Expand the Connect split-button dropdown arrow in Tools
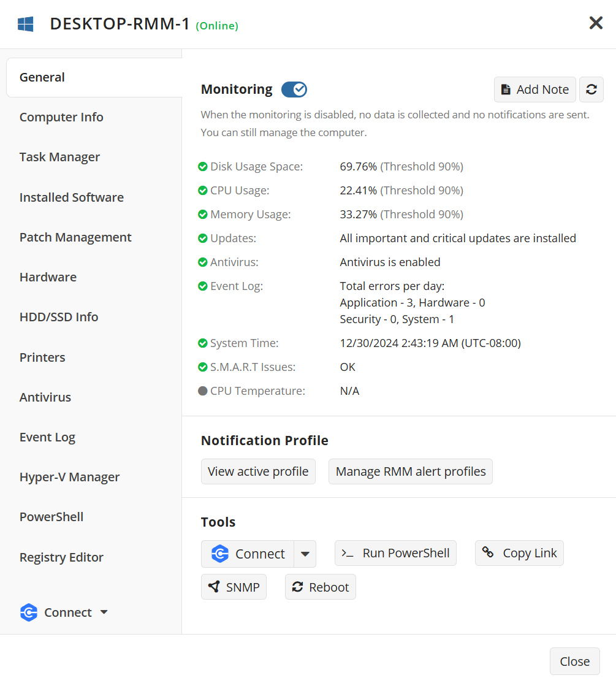Viewport: 616px width, 683px height. (305, 554)
